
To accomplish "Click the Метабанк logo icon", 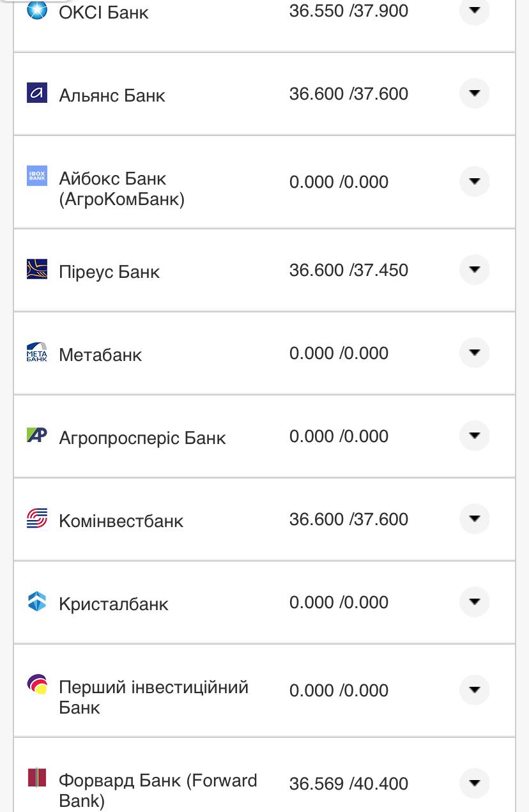I will pyautogui.click(x=37, y=352).
